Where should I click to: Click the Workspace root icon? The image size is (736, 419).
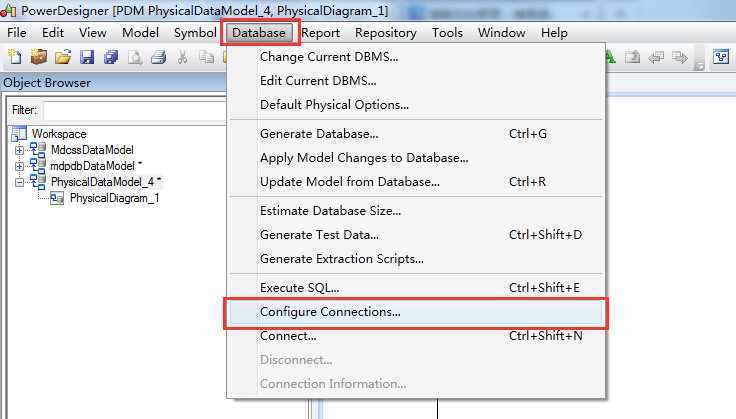click(x=19, y=134)
